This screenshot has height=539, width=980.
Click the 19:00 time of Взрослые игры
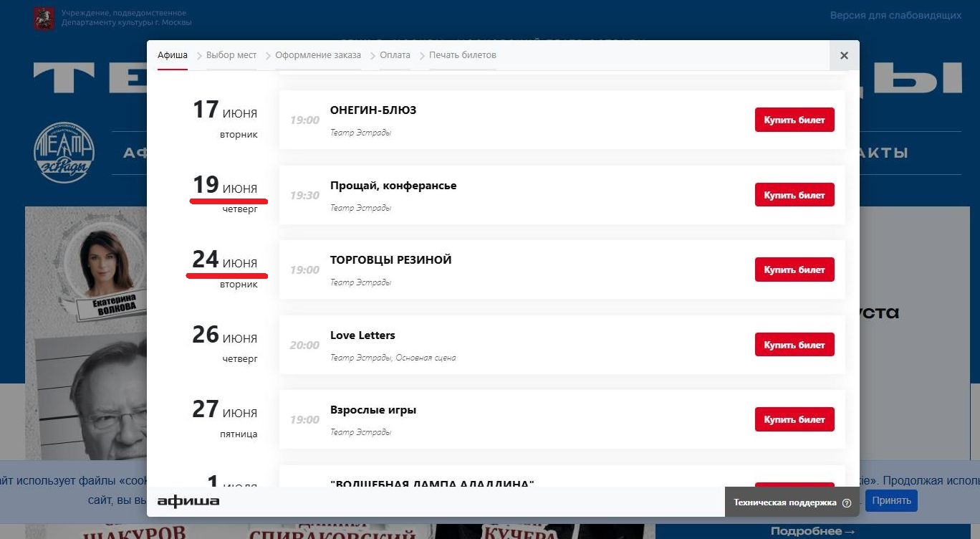304,419
